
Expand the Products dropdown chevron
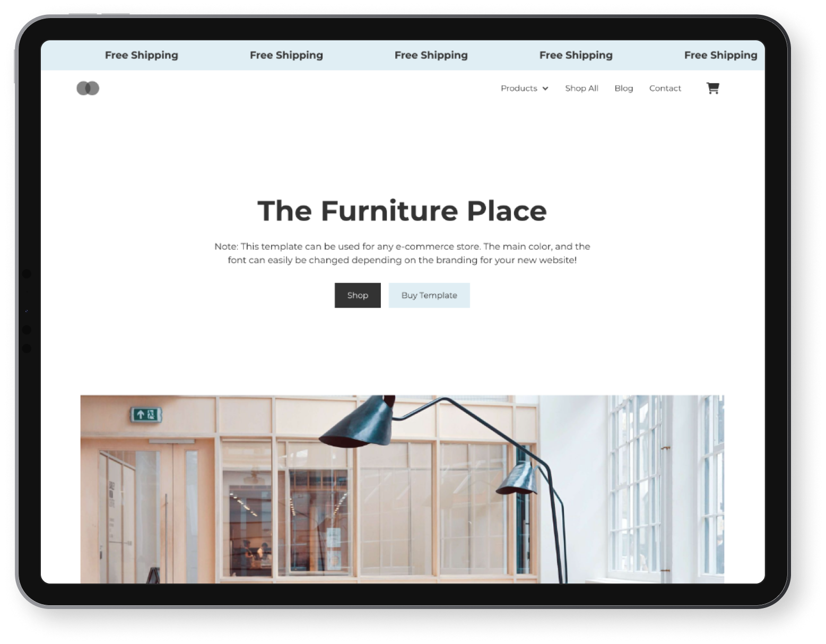pos(545,89)
